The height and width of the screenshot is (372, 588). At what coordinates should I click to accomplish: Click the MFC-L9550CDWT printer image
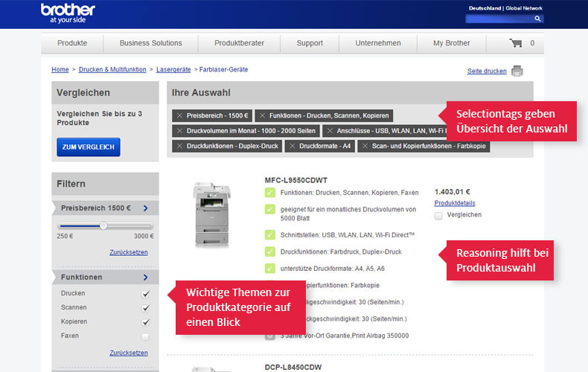[211, 214]
